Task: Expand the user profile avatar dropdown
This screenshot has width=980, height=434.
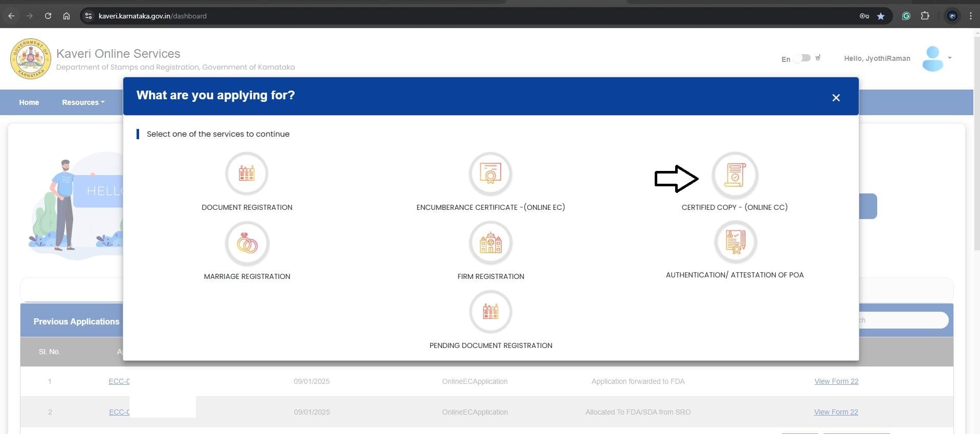Action: 936,58
